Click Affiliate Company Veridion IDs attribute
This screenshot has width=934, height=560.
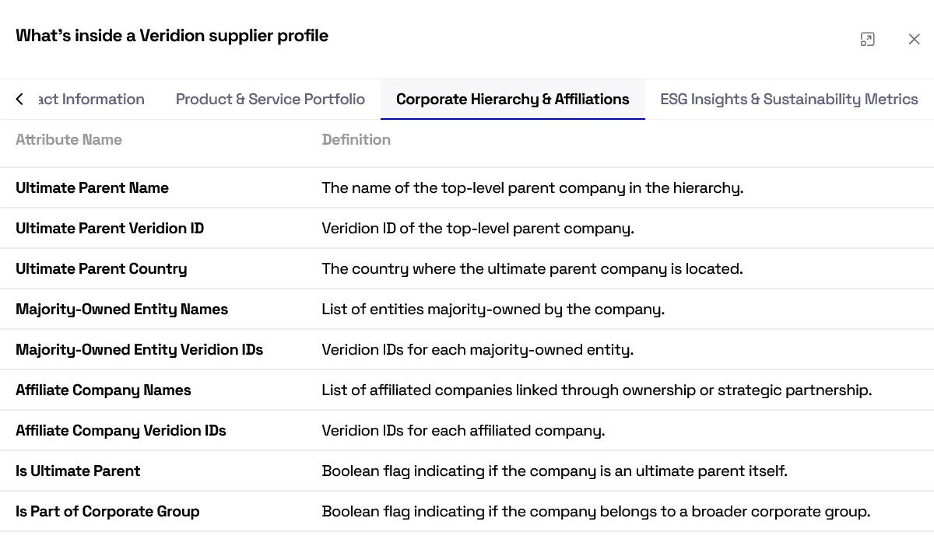121,430
